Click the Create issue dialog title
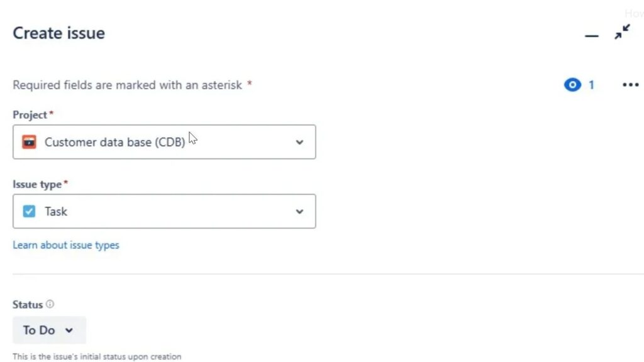Screen dimensions: 644x362 [x=58, y=33]
